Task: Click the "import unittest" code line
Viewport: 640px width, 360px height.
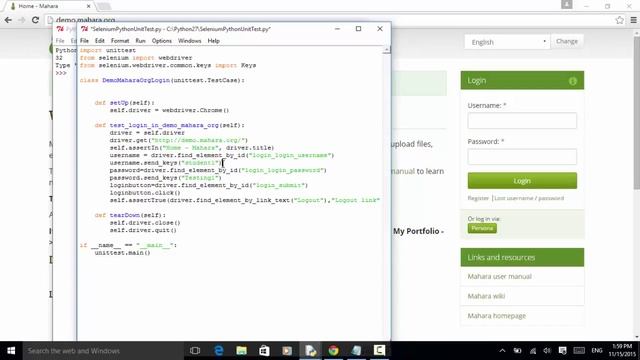Action: click(108, 50)
